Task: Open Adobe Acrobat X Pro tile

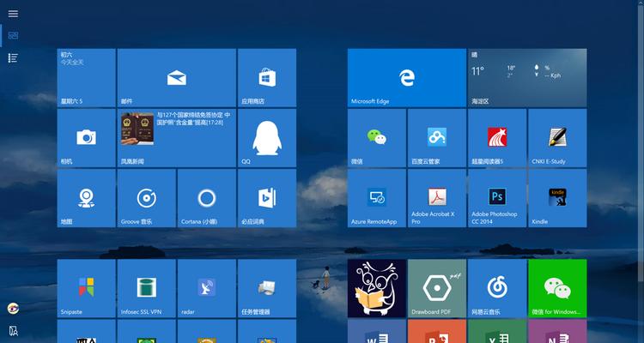Action: click(x=437, y=198)
